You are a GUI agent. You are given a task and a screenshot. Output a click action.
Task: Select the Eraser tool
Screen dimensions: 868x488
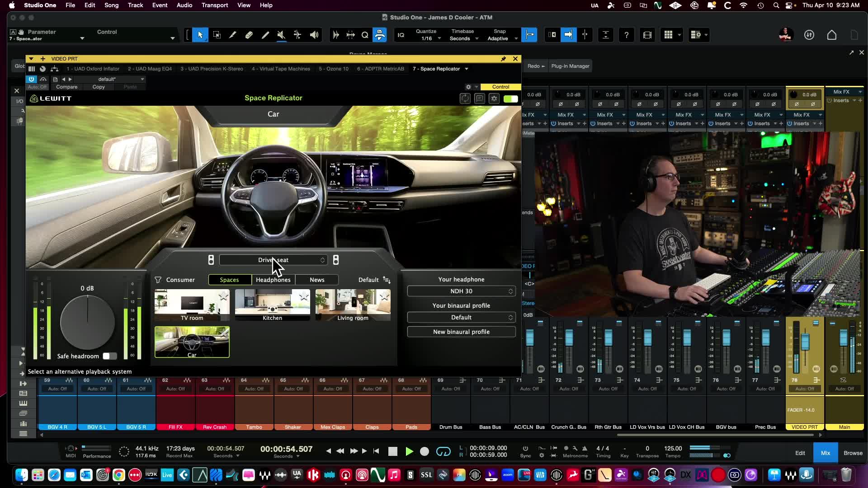(x=249, y=35)
